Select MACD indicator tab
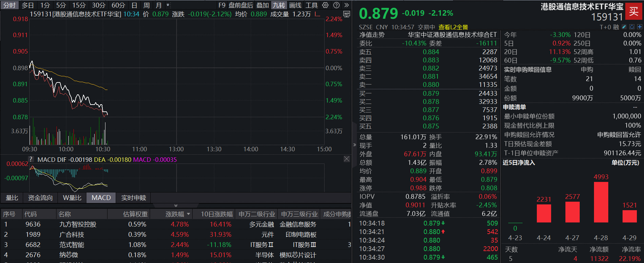644x263 pixels. tap(101, 198)
